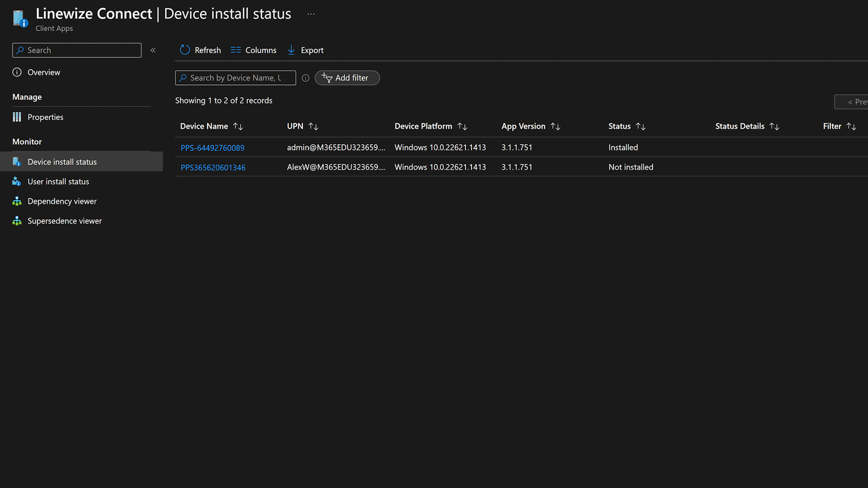The height and width of the screenshot is (488, 868).
Task: Click the Overview info icon
Action: coord(17,72)
